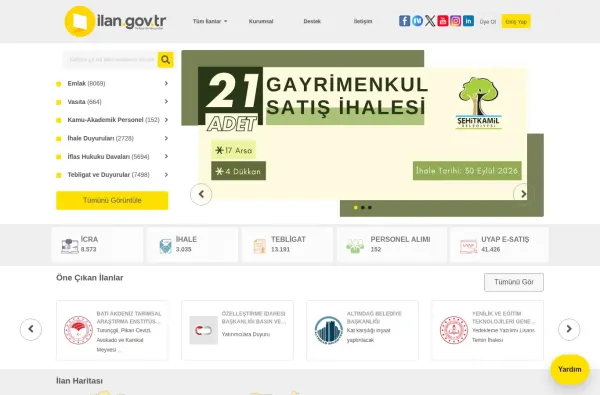Select the third carousel dot
This screenshot has height=395, width=600.
click(370, 207)
